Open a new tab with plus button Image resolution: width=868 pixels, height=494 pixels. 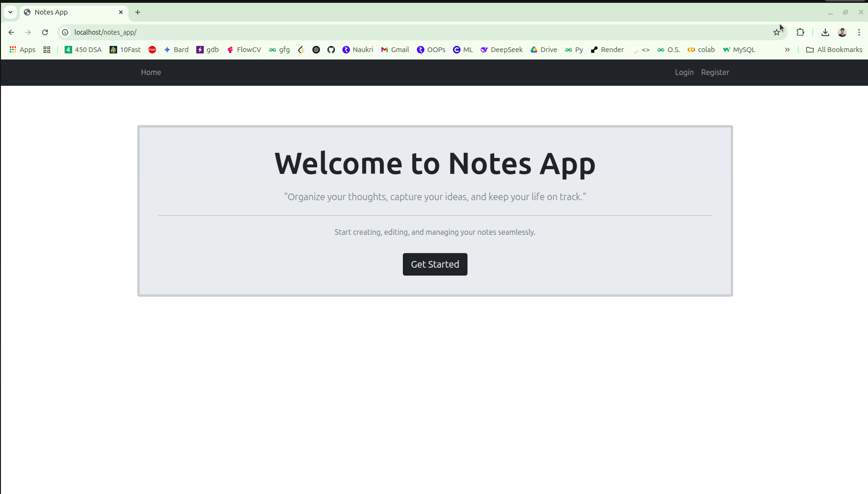click(x=138, y=12)
